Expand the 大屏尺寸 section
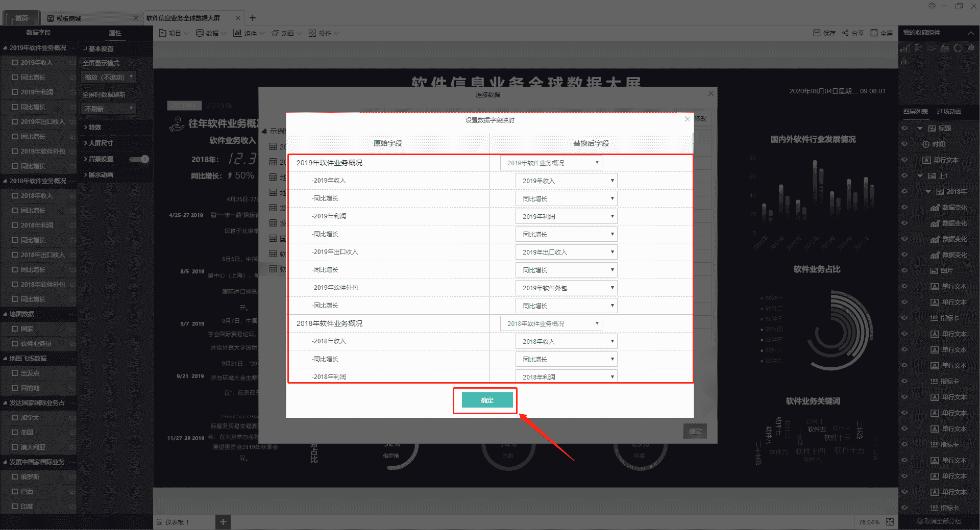 (x=99, y=143)
